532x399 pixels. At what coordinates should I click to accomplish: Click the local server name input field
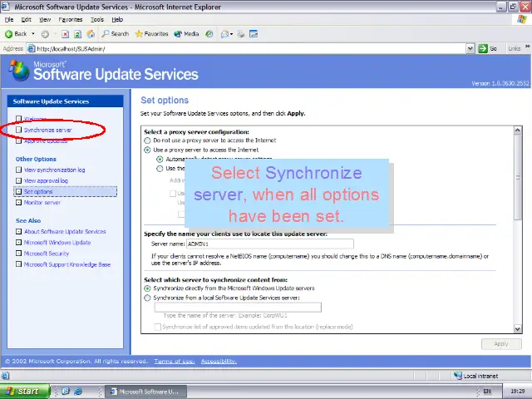[238, 308]
